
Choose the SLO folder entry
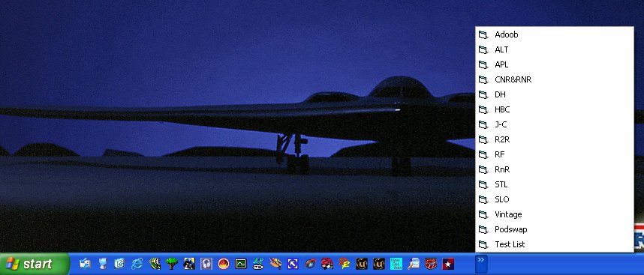pyautogui.click(x=555, y=199)
